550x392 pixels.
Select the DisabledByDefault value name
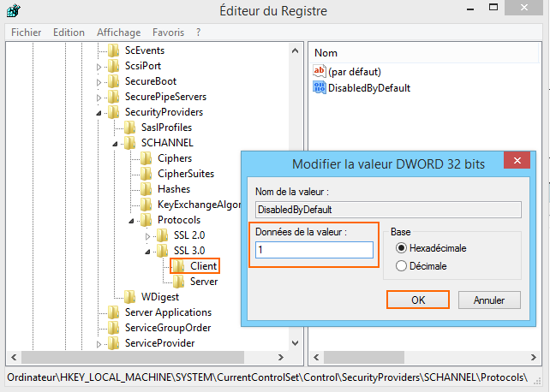(369, 88)
